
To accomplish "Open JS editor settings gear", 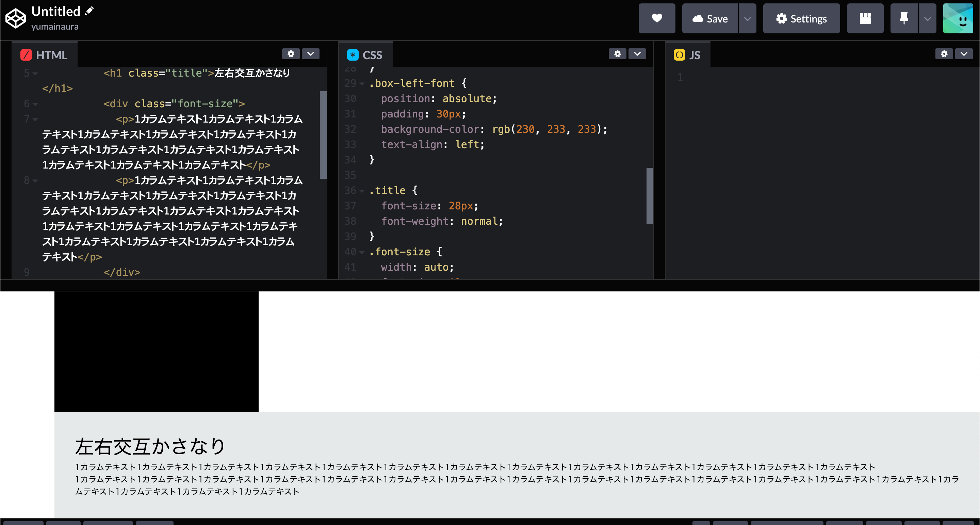I will coord(944,54).
